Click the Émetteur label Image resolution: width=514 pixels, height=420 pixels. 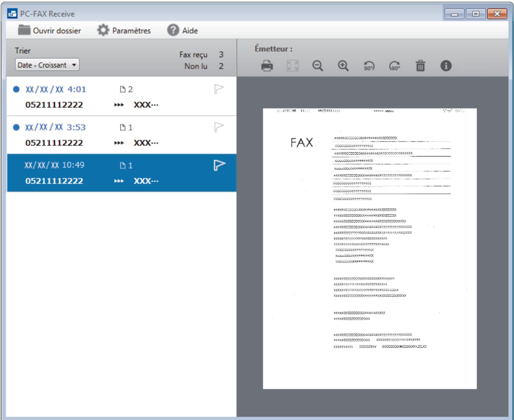pyautogui.click(x=274, y=49)
